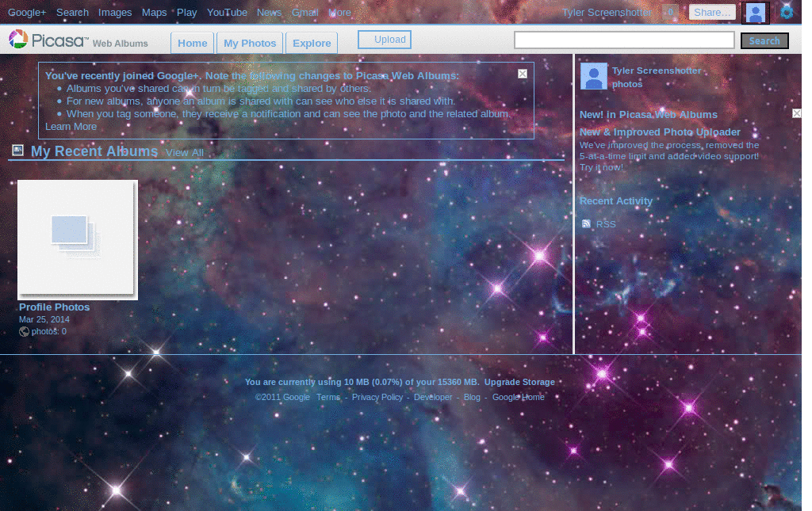Click the Web Albums text beside logo
Screen dimensions: 812x511
pos(121,44)
